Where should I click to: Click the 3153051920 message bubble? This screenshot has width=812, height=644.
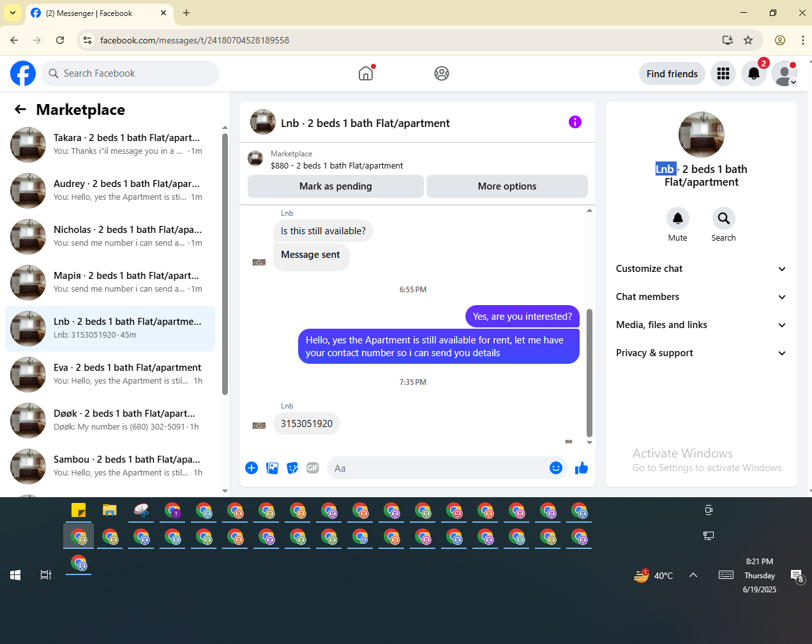pyautogui.click(x=306, y=424)
